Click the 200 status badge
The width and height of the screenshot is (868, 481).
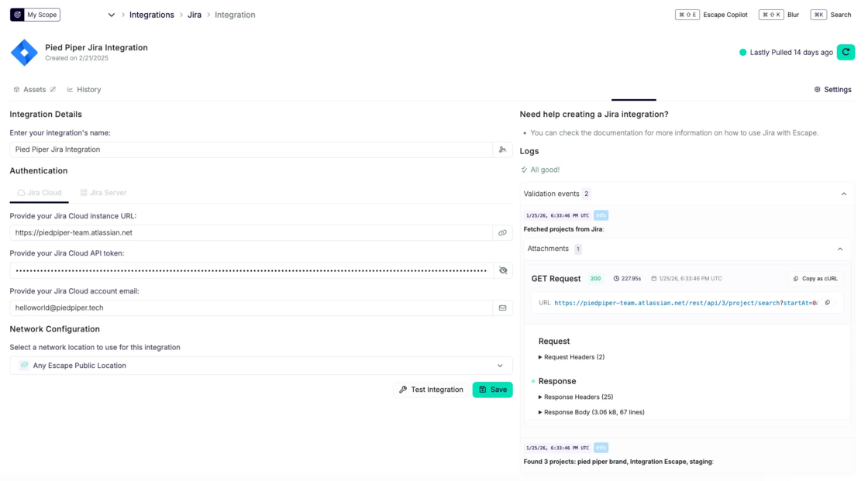coord(596,278)
